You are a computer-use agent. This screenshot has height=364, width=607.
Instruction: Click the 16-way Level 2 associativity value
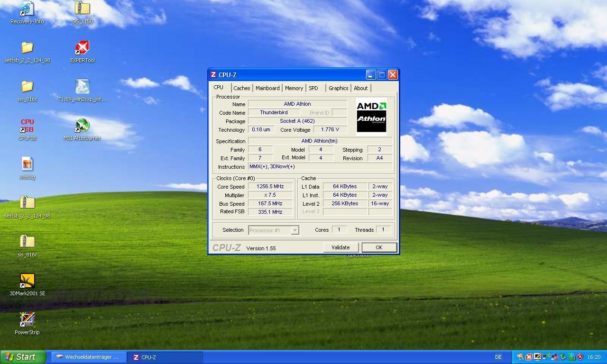(x=380, y=203)
